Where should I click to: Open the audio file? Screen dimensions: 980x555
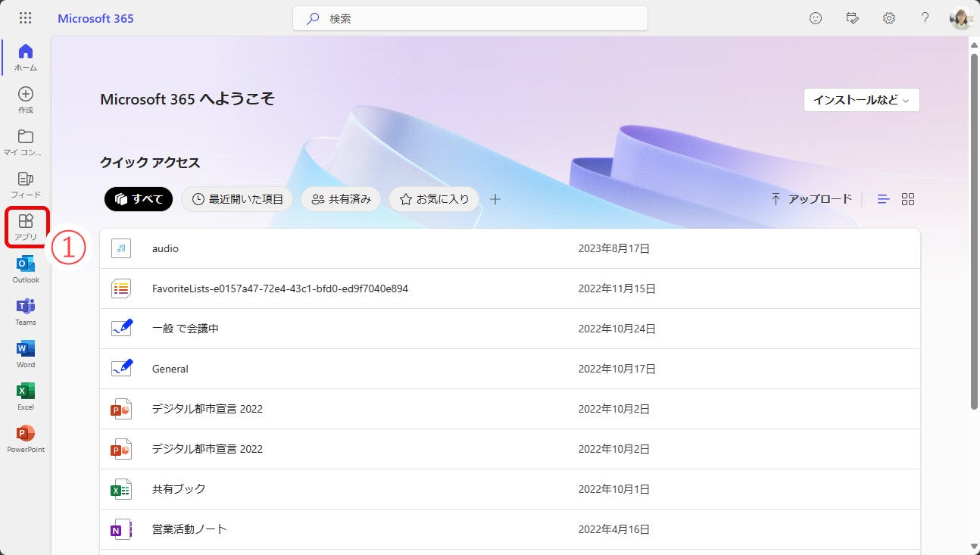pos(165,248)
